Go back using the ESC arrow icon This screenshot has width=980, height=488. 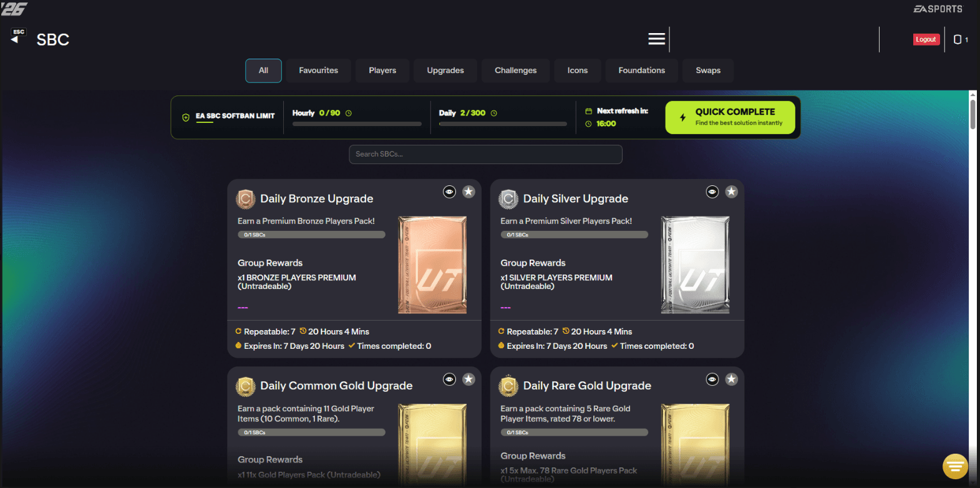pos(18,36)
